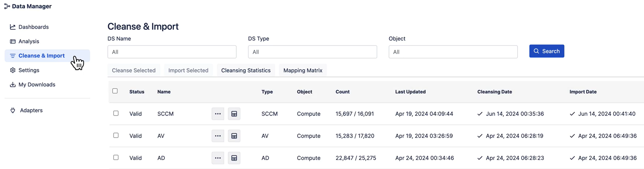Go to Dashboards in the sidebar
The height and width of the screenshot is (169, 644).
[x=33, y=27]
